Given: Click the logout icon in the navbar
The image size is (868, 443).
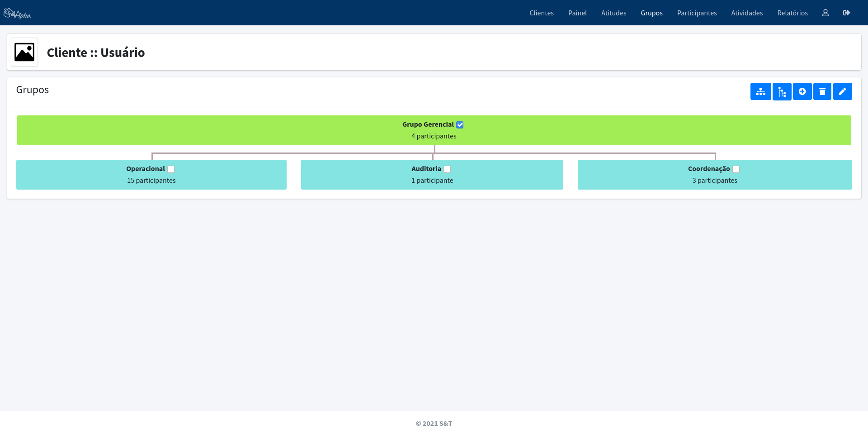Looking at the screenshot, I should (846, 13).
